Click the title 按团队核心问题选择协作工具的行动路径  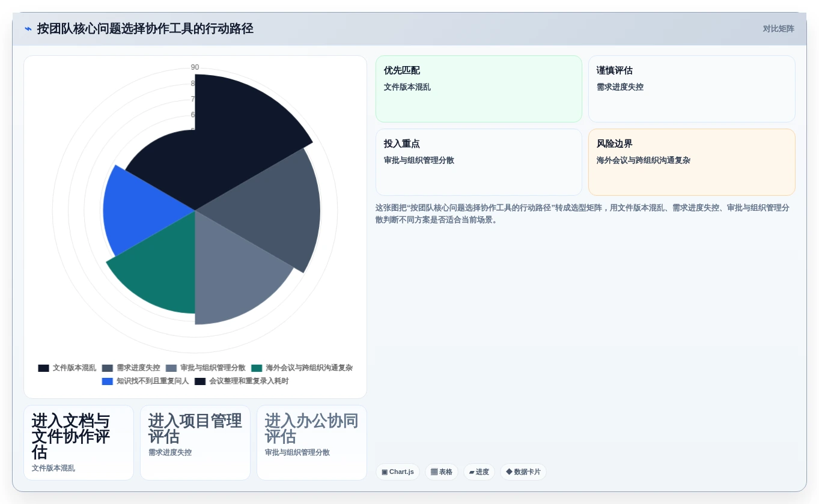pos(145,29)
